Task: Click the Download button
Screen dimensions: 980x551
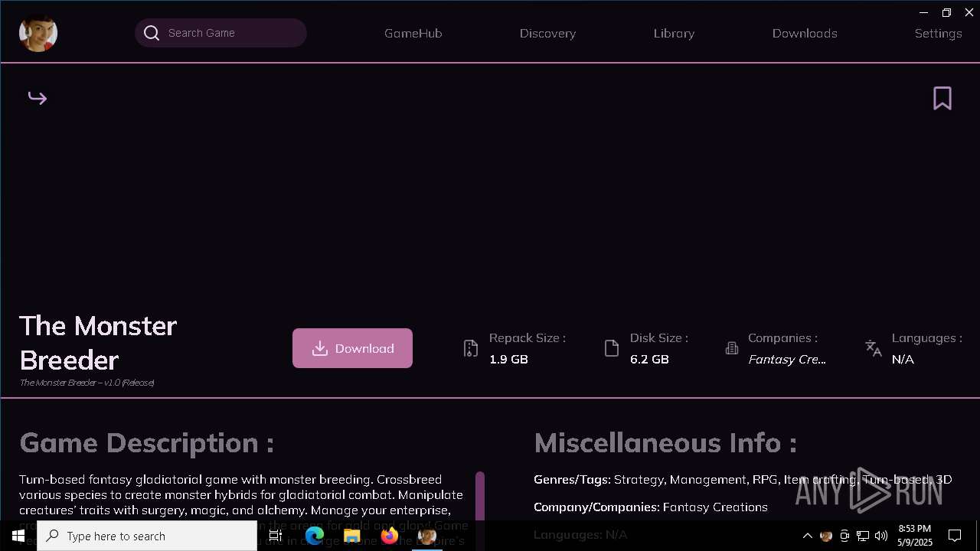Action: [352, 348]
